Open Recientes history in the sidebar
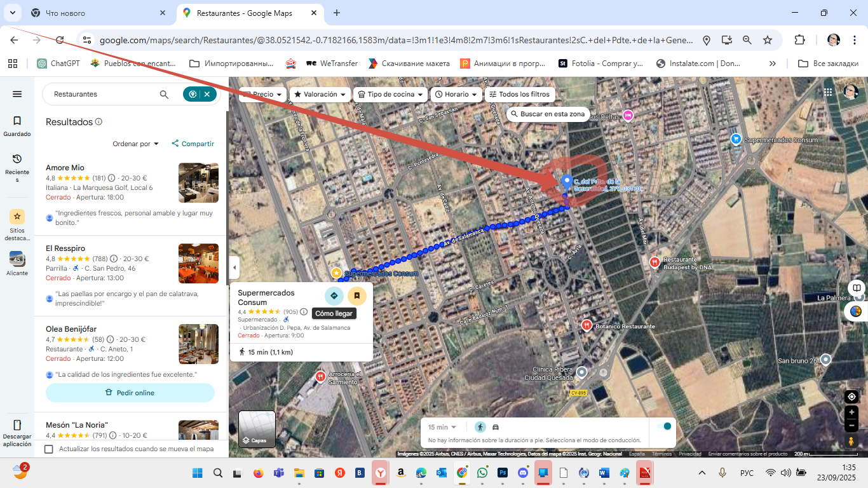This screenshot has width=868, height=488. pyautogui.click(x=17, y=159)
